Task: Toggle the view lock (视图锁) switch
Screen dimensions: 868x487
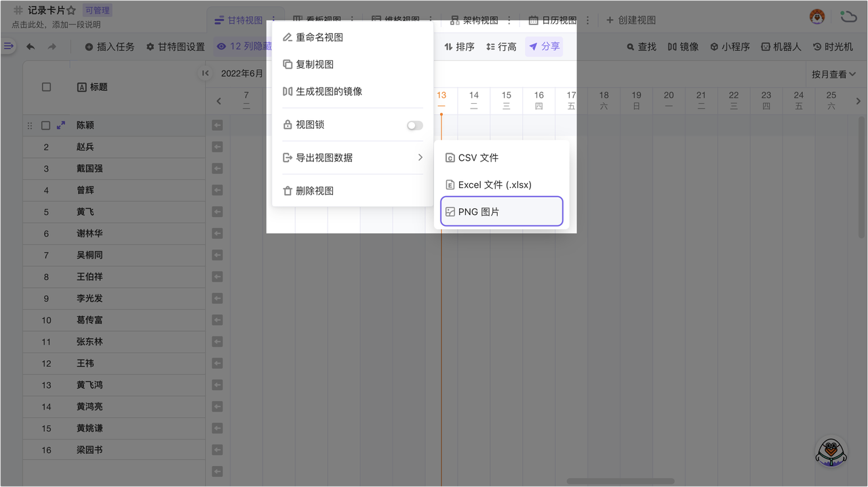Action: (414, 125)
